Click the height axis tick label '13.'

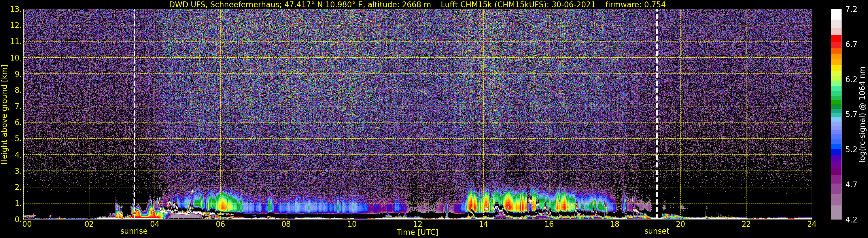[x=16, y=10]
